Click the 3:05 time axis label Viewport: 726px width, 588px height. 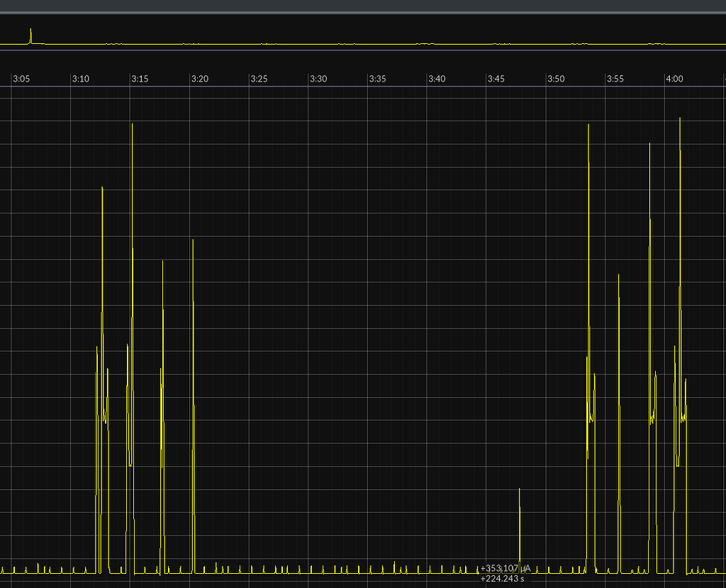coord(21,79)
